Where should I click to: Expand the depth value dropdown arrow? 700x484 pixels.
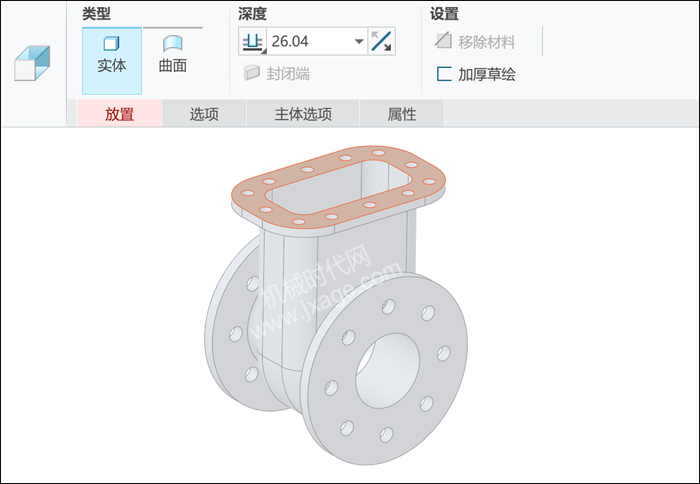(x=359, y=42)
